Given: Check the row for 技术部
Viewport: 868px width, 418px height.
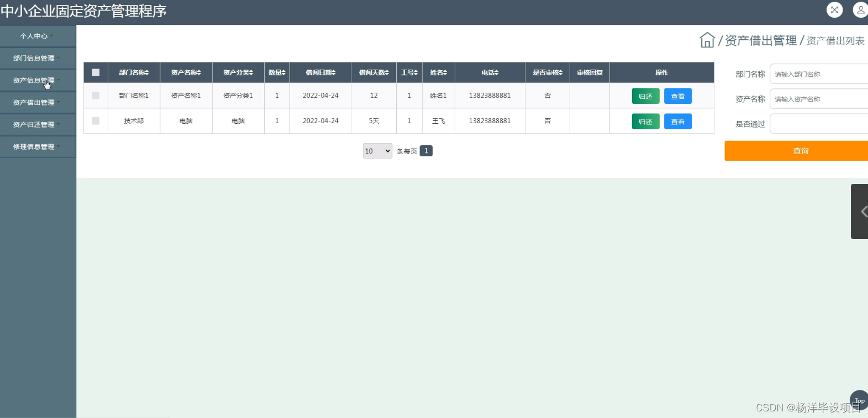Looking at the screenshot, I should [96, 121].
